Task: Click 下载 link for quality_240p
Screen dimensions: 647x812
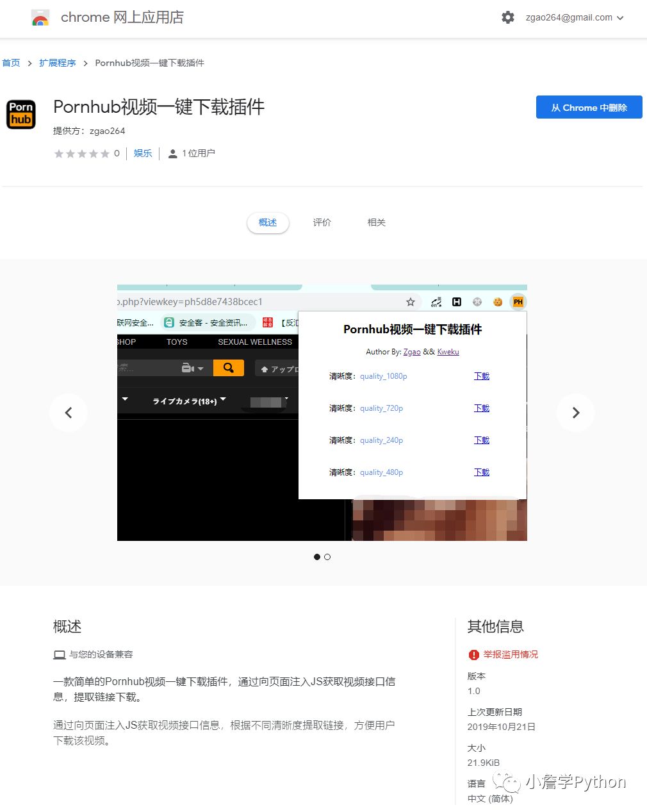Action: pyautogui.click(x=482, y=440)
